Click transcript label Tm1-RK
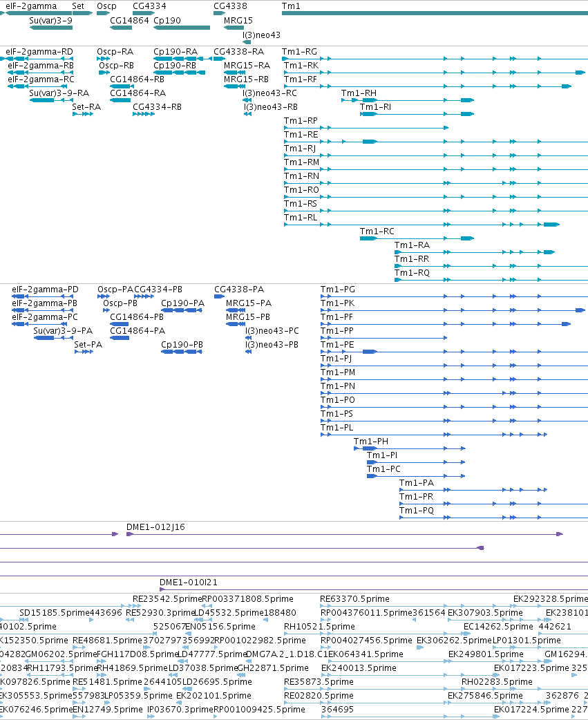The width and height of the screenshot is (588, 720). 301,66
